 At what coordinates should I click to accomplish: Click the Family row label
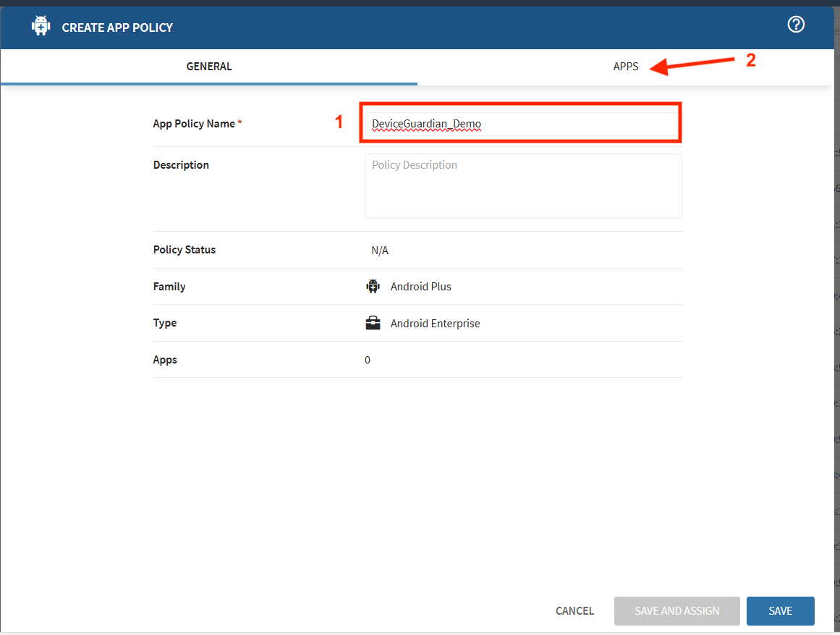click(x=169, y=287)
